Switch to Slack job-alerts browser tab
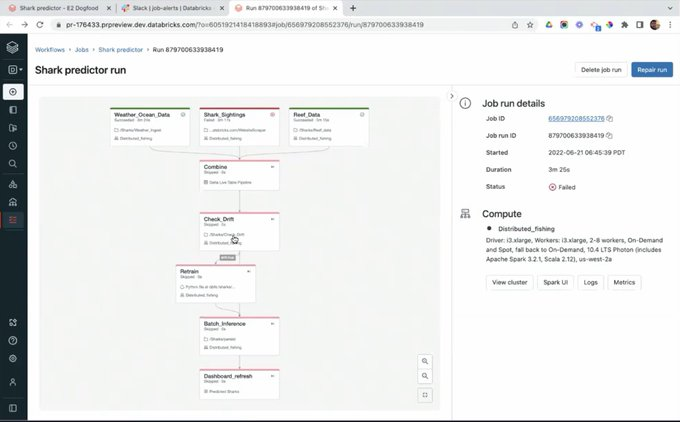Image resolution: width=680 pixels, height=422 pixels. tap(172, 8)
